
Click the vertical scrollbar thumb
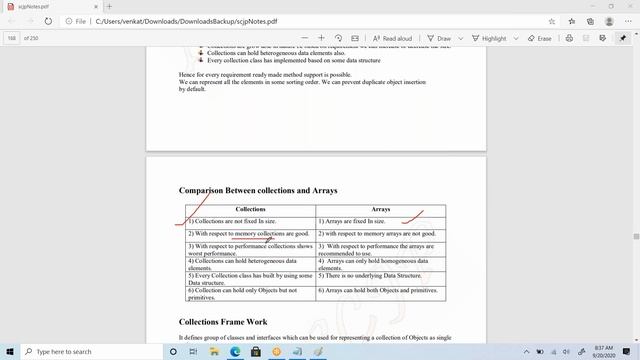pos(636,237)
